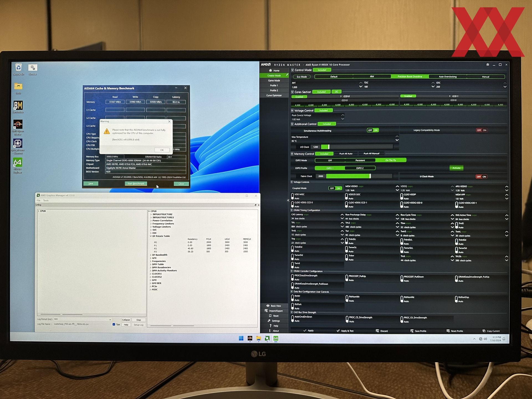The image size is (532, 399).
Task: Click clock showing 3:13 PM
Action: (496, 337)
